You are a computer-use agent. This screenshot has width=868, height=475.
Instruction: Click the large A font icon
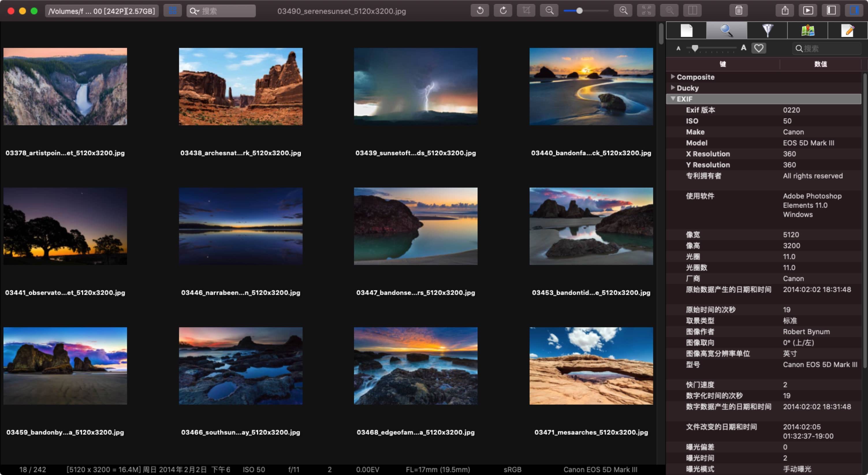click(x=744, y=48)
